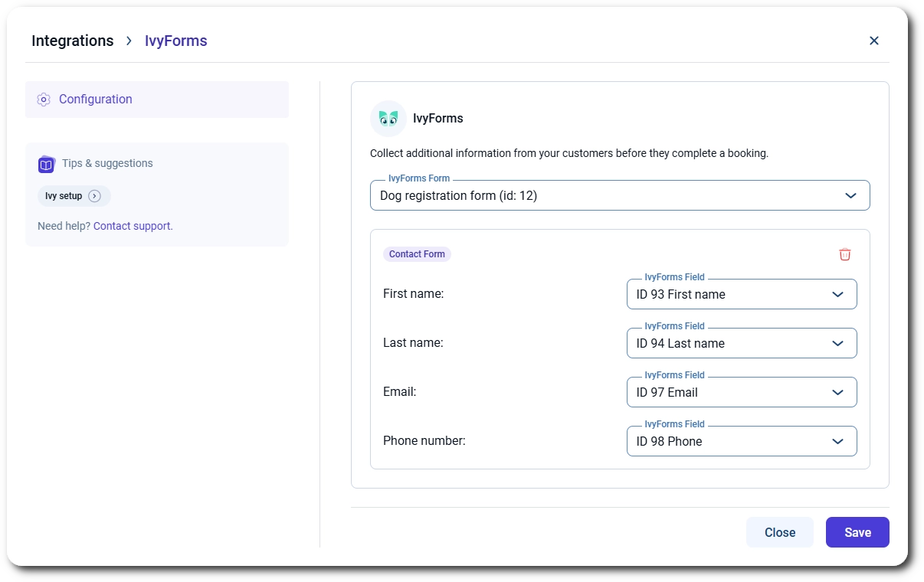924x582 pixels.
Task: Click the Contact support link
Action: (132, 226)
